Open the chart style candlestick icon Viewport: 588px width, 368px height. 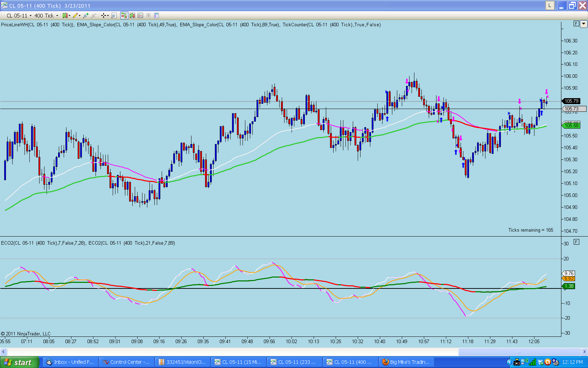(x=65, y=15)
